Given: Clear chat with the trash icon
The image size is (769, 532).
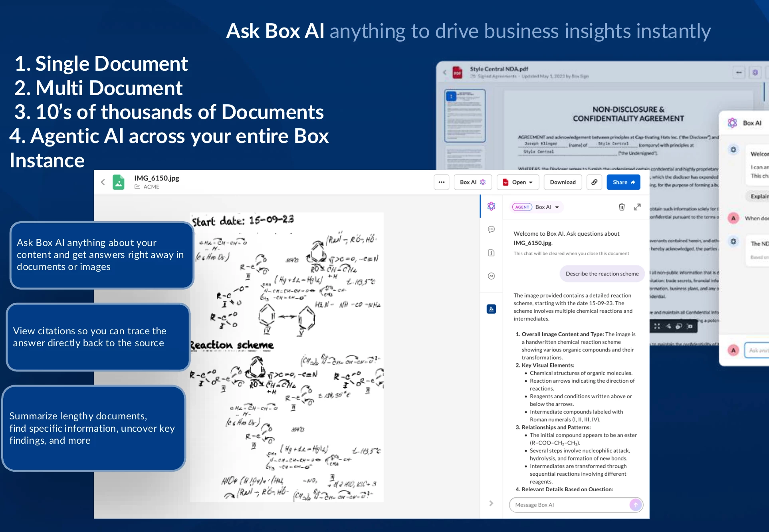Looking at the screenshot, I should click(621, 207).
